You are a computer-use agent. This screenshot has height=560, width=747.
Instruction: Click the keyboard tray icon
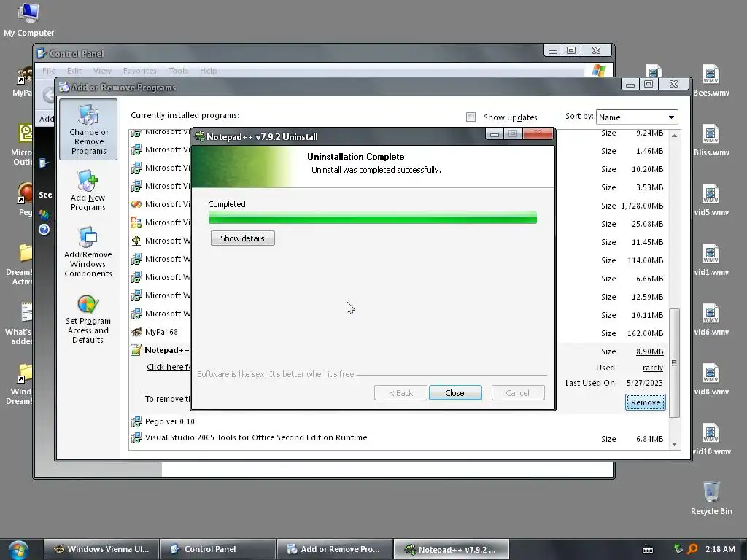[x=648, y=550]
